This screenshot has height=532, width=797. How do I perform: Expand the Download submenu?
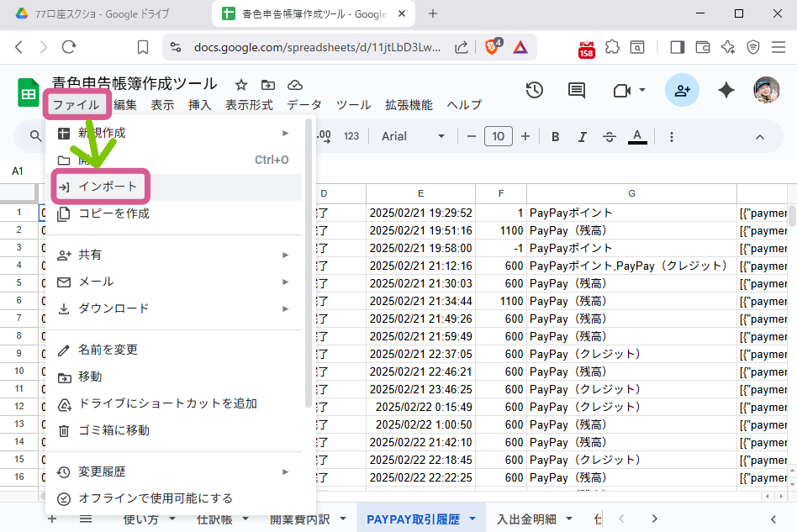[x=172, y=308]
